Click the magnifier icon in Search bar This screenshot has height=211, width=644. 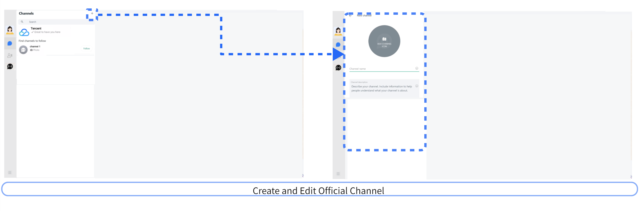pos(22,22)
